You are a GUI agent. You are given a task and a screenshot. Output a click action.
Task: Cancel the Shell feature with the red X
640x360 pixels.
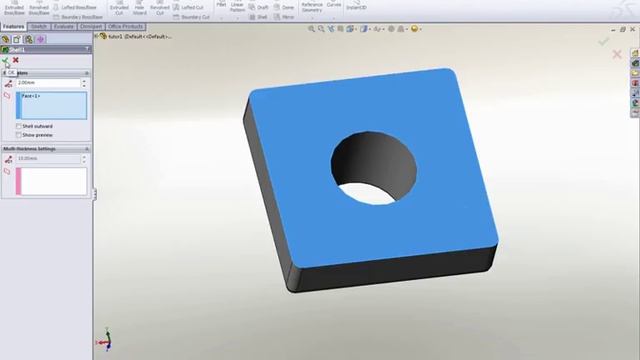coord(16,60)
